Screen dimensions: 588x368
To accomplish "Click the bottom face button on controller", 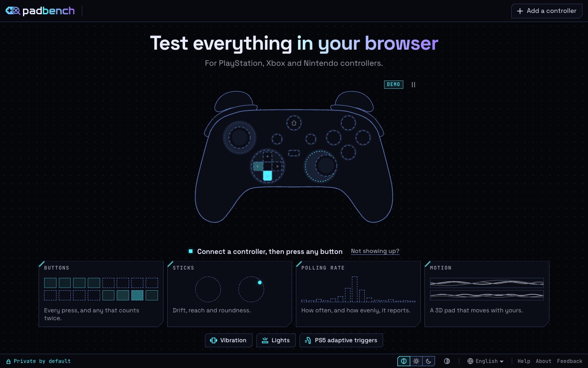I will (348, 152).
